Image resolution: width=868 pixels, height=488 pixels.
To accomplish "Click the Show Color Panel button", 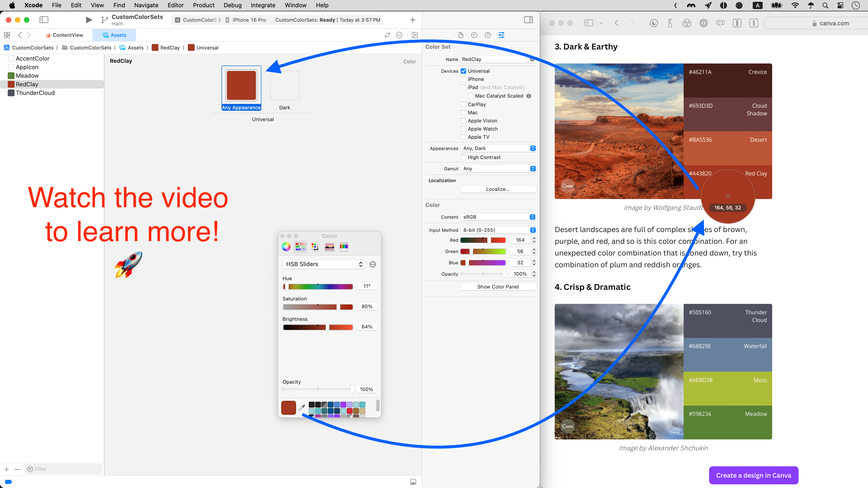I will coord(498,287).
